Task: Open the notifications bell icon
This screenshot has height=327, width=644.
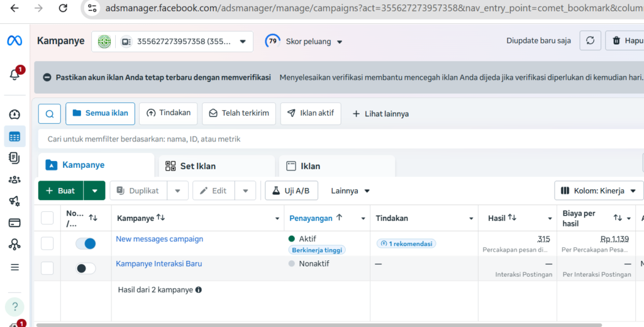Action: point(14,75)
